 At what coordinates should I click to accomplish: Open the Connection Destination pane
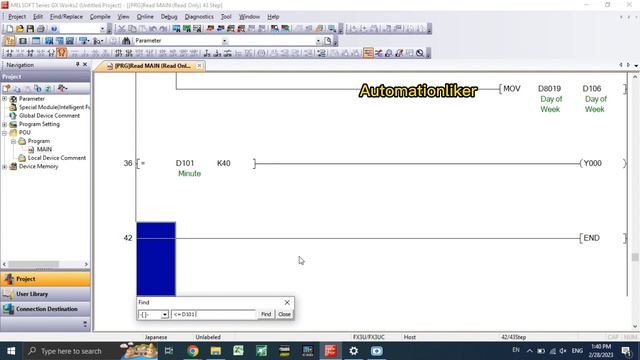(45, 309)
